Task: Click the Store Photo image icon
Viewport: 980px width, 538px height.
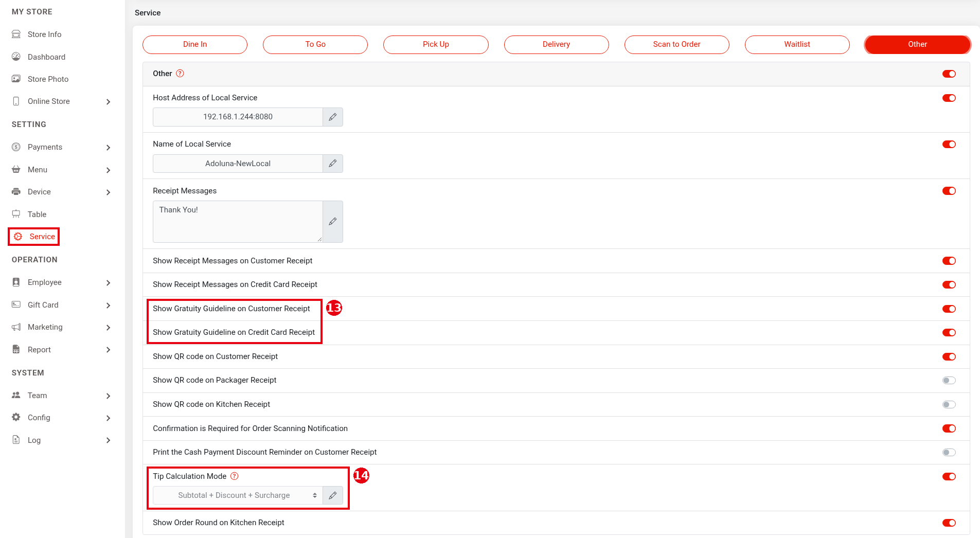Action: (x=16, y=79)
